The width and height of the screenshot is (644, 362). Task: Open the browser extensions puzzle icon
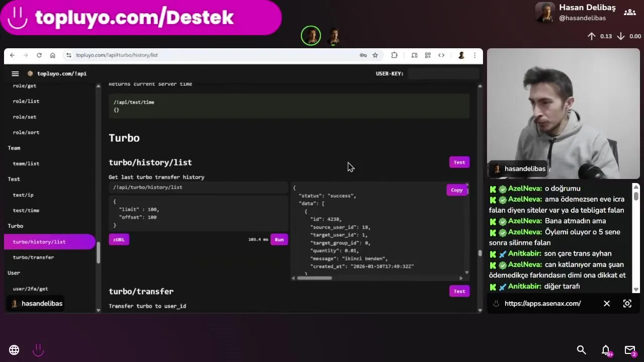click(394, 55)
